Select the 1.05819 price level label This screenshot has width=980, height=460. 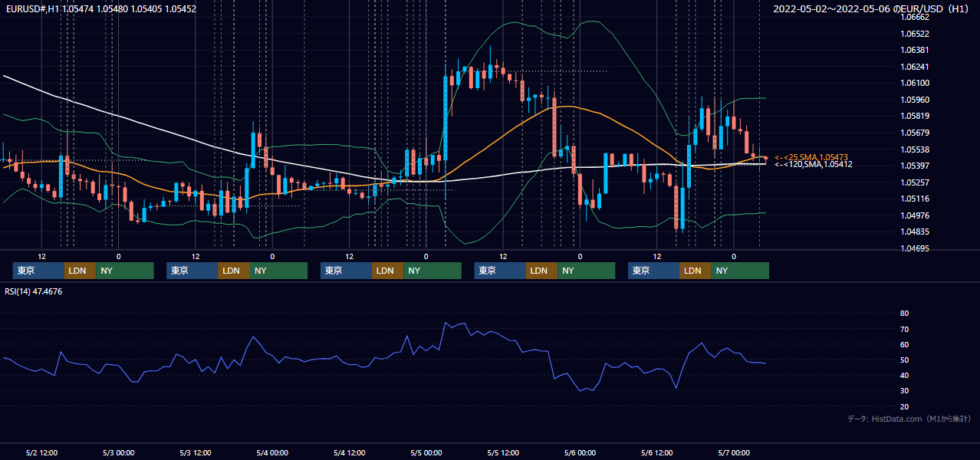pyautogui.click(x=914, y=117)
